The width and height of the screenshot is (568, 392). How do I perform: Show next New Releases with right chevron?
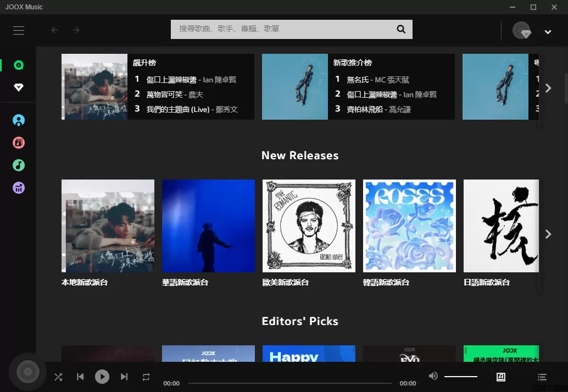coord(548,234)
